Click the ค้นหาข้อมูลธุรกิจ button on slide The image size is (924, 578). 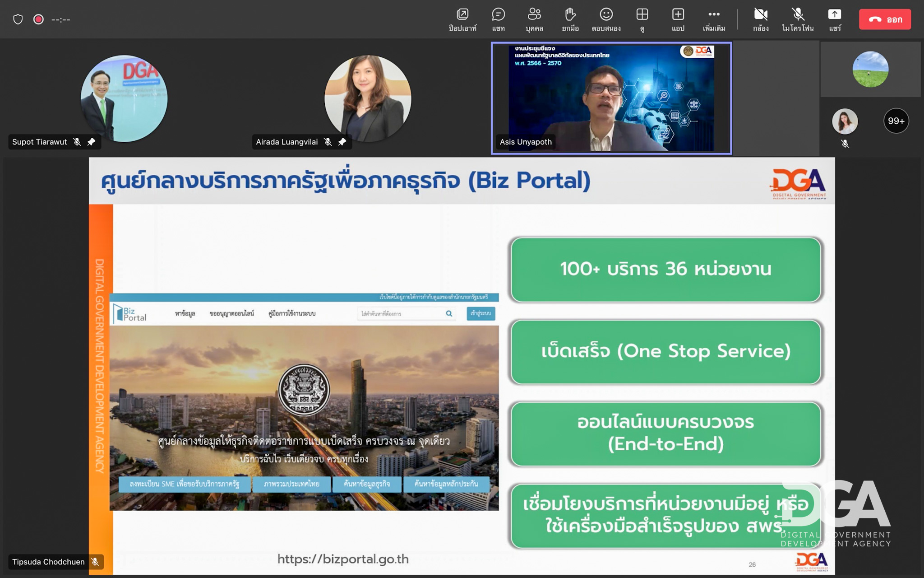[367, 484]
